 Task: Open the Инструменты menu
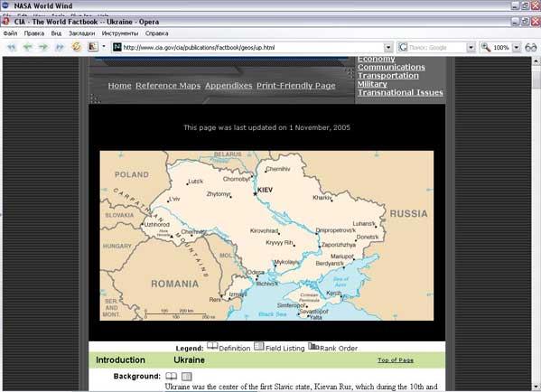(x=120, y=33)
